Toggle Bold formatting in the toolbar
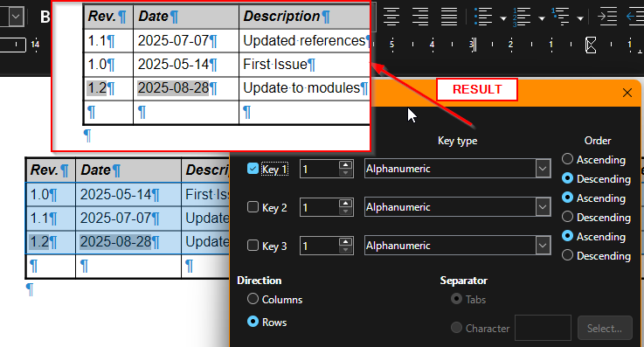 [45, 17]
